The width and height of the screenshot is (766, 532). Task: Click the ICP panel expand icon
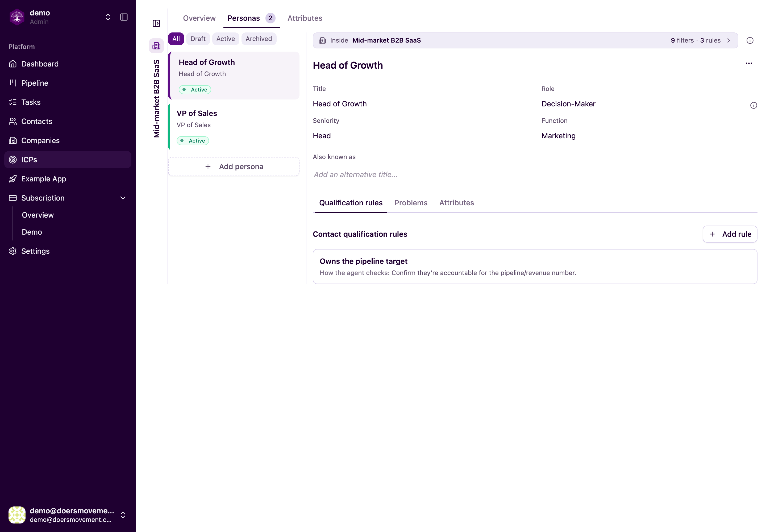click(x=156, y=23)
